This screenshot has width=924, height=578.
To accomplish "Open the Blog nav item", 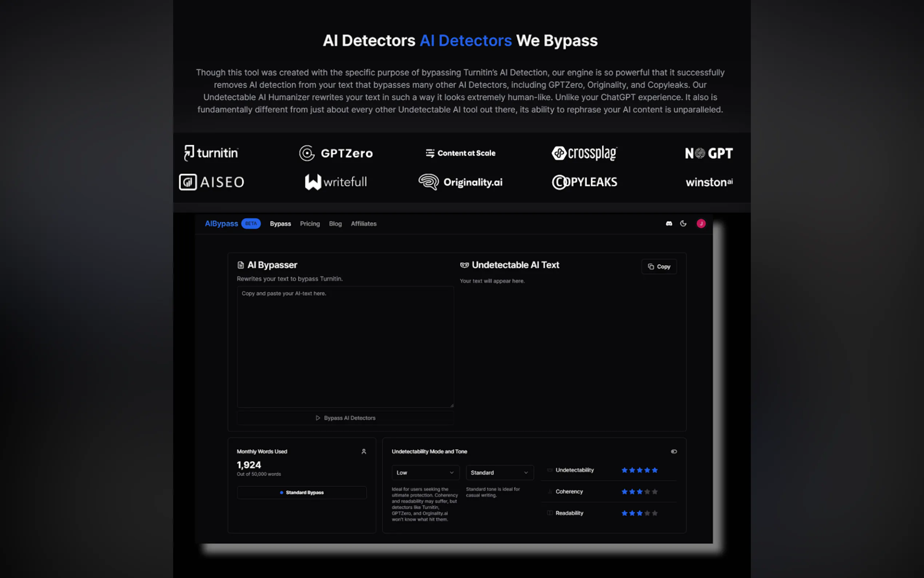I will click(x=335, y=223).
